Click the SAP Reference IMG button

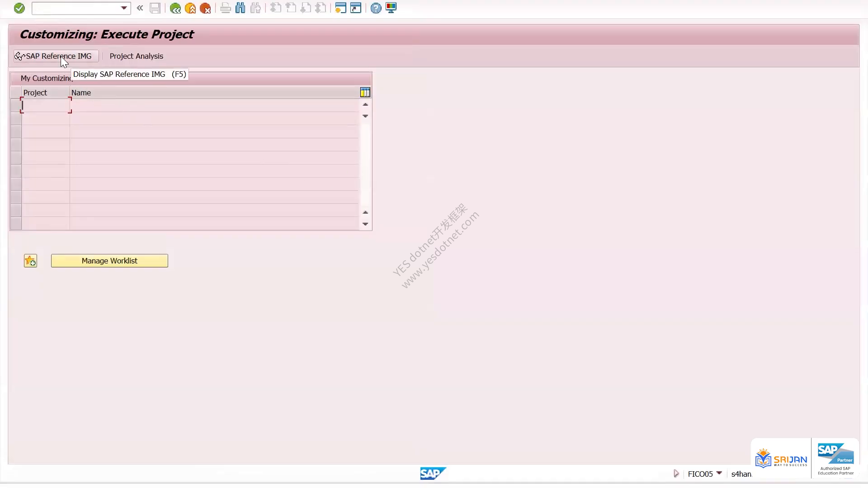point(56,56)
